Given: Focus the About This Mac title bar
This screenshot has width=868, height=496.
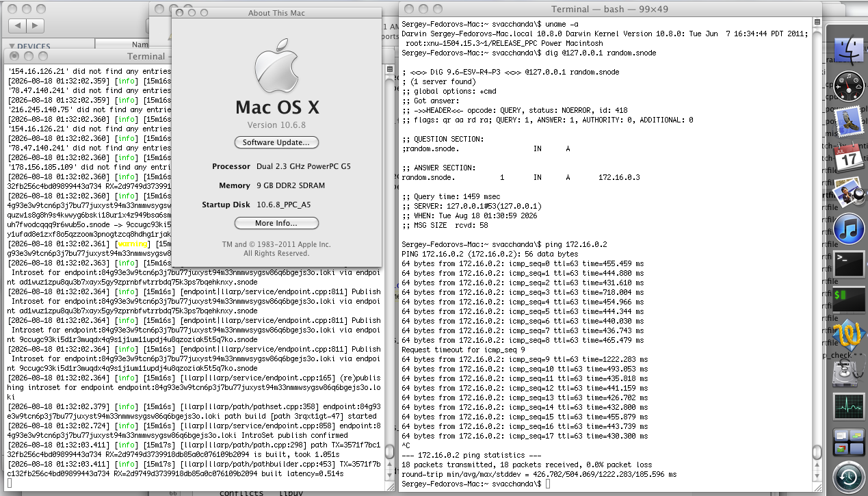Looking at the screenshot, I should pos(276,13).
